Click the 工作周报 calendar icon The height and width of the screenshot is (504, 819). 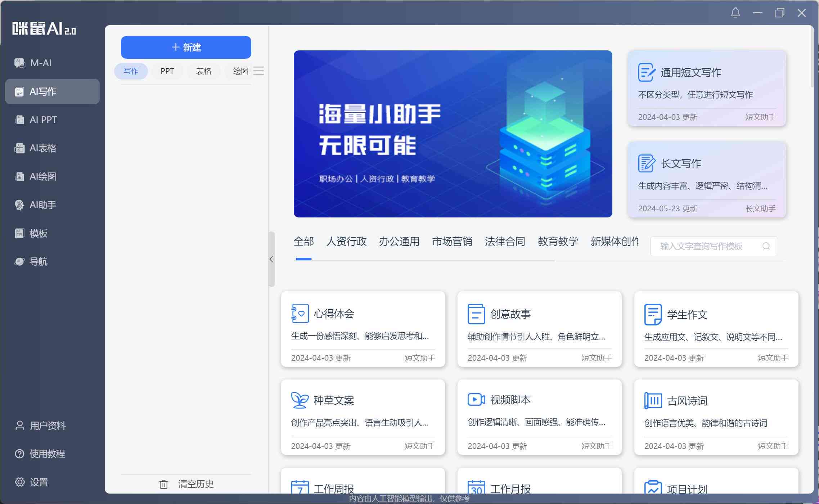[300, 487]
